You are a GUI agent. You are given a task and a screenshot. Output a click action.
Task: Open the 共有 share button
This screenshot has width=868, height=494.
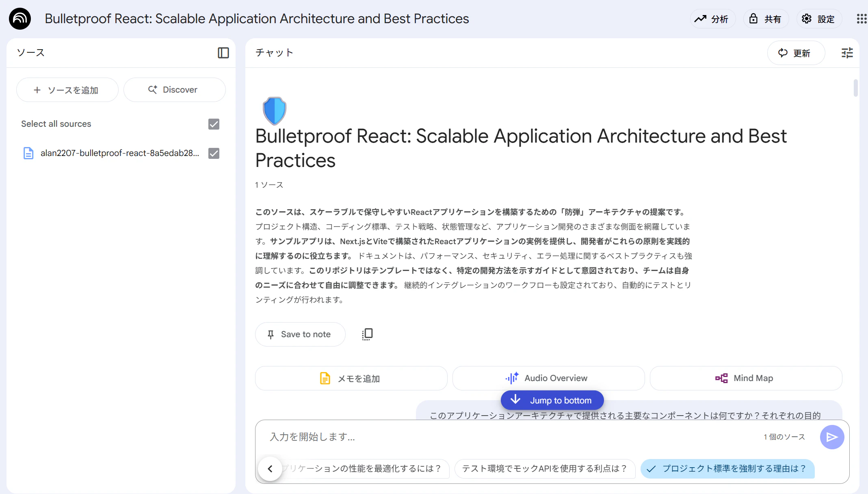coord(766,19)
